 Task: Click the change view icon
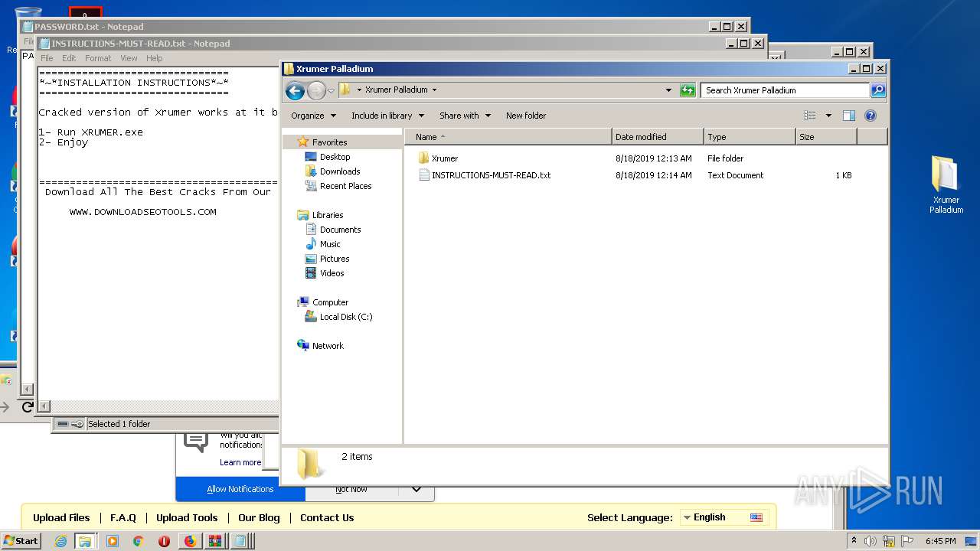(810, 116)
